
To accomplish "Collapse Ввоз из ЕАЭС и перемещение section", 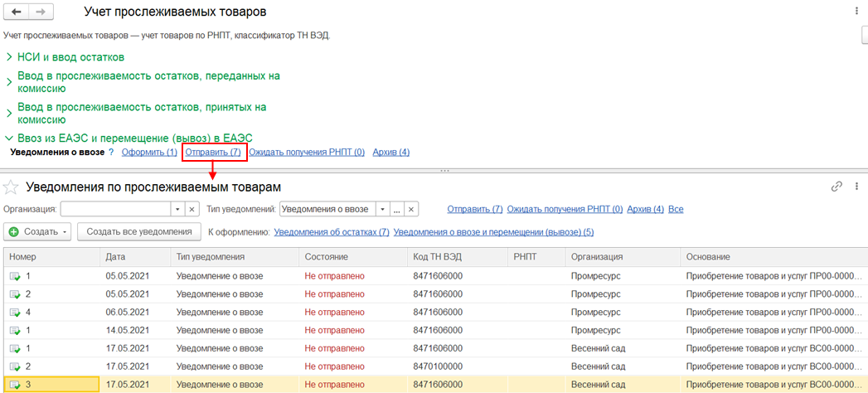I will click(x=9, y=138).
